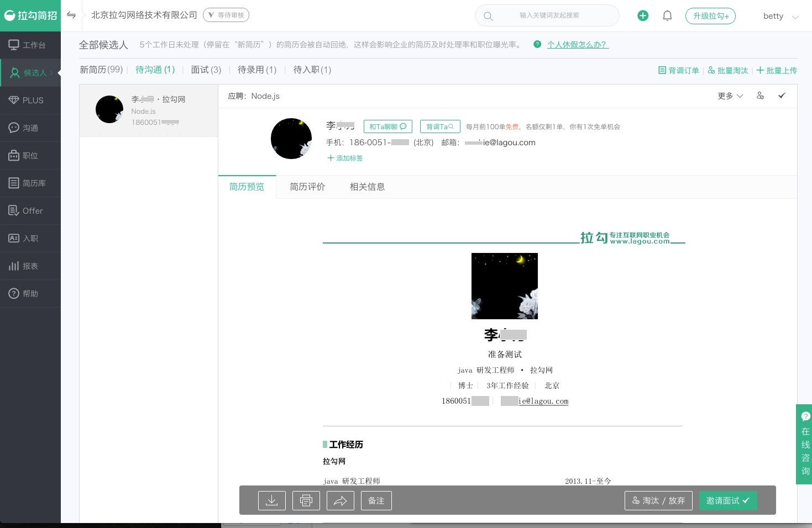Switch to 待入职(1) tab

point(312,70)
